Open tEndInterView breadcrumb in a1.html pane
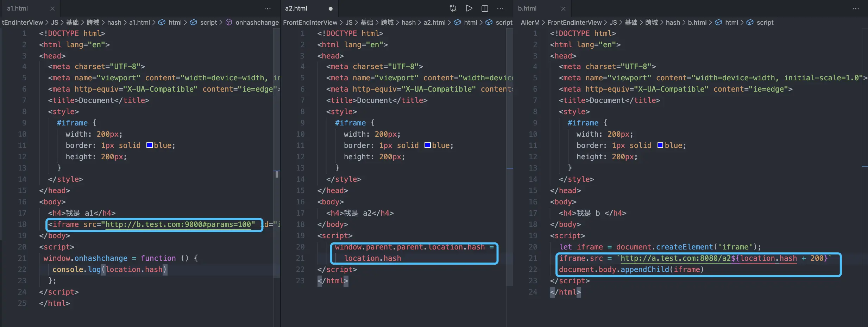The width and height of the screenshot is (868, 327). click(x=23, y=22)
